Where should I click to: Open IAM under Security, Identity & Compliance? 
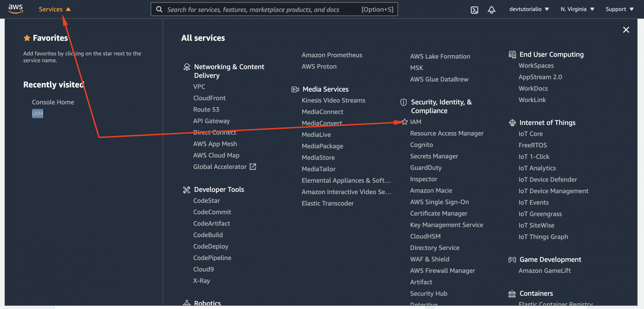(416, 122)
